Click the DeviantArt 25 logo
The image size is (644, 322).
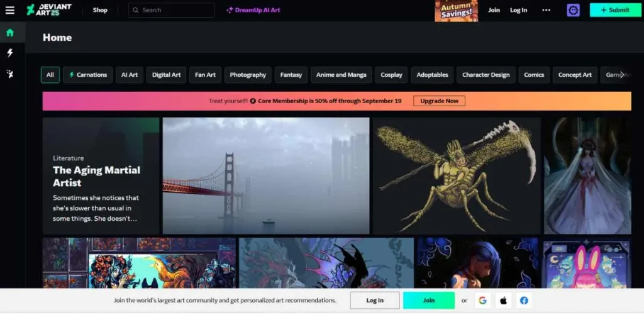click(49, 10)
